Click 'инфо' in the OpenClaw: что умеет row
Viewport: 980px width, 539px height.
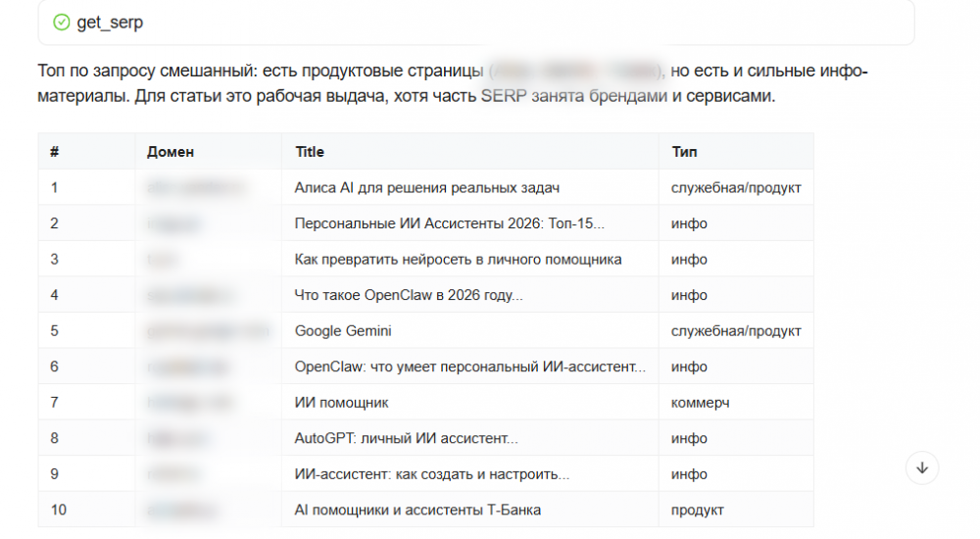point(689,367)
